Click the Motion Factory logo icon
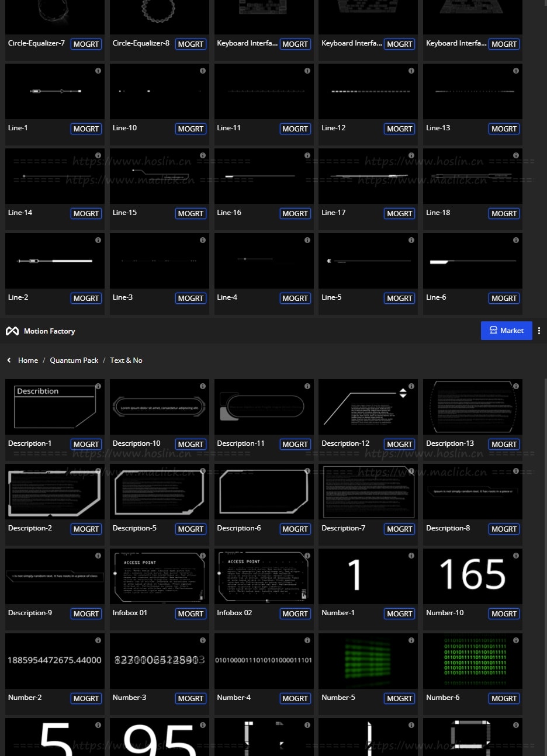This screenshot has height=756, width=547. (x=12, y=331)
